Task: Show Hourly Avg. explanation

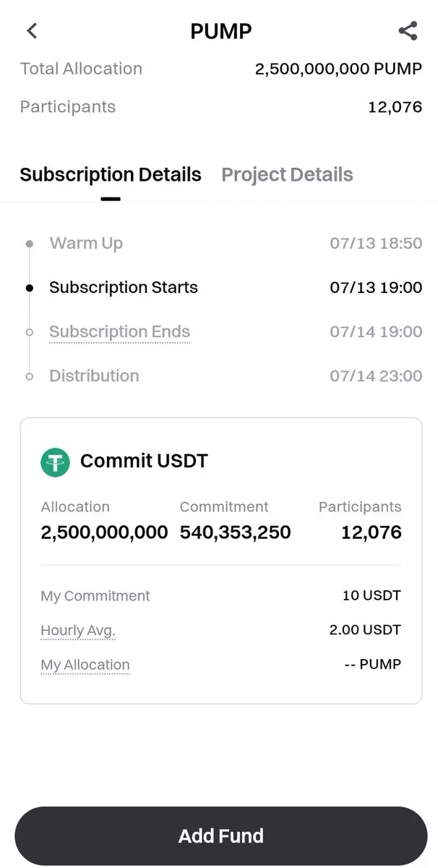Action: click(x=78, y=631)
